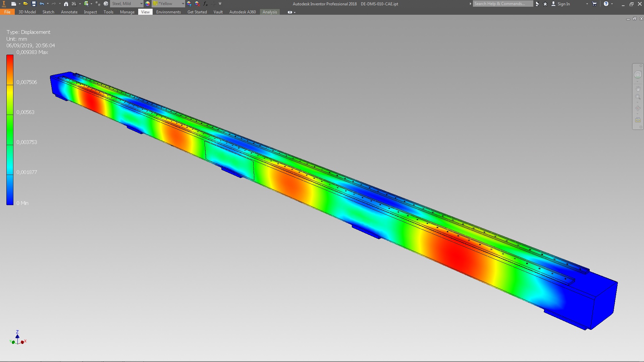Open the orange File menu

tap(7, 12)
